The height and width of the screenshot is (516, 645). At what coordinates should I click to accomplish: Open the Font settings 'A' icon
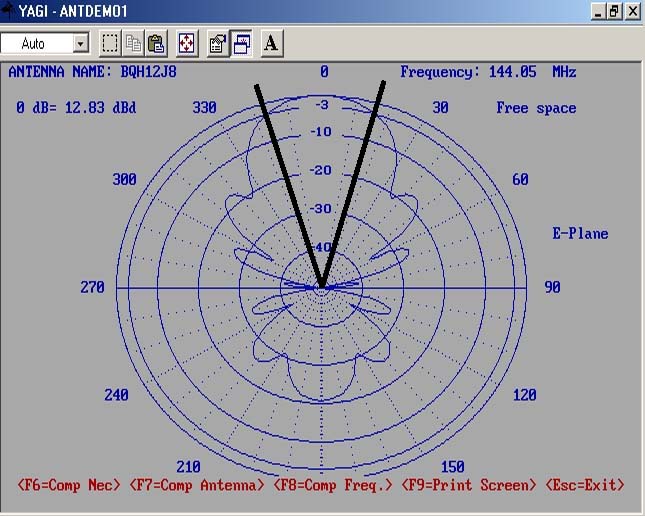click(x=272, y=43)
